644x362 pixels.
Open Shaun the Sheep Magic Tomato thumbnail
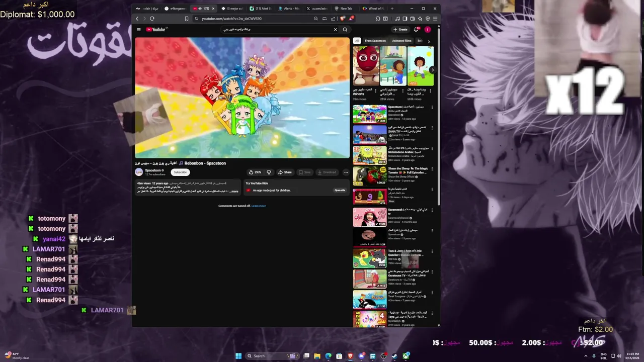pos(369,175)
